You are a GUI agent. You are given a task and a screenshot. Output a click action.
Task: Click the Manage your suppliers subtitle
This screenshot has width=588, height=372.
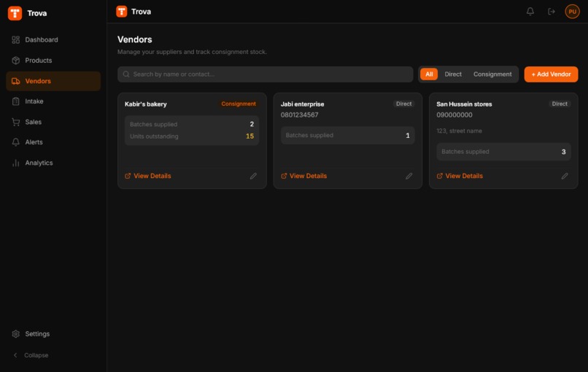(x=192, y=52)
